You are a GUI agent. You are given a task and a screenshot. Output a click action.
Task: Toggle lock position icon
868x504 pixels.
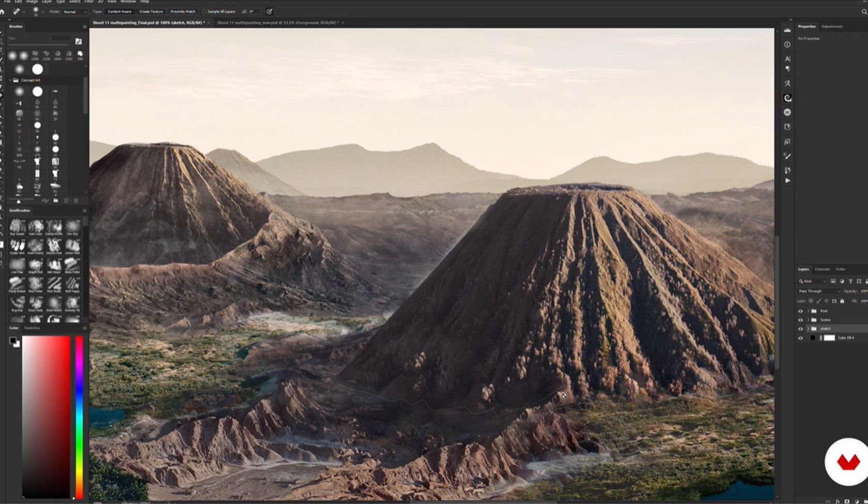(827, 301)
